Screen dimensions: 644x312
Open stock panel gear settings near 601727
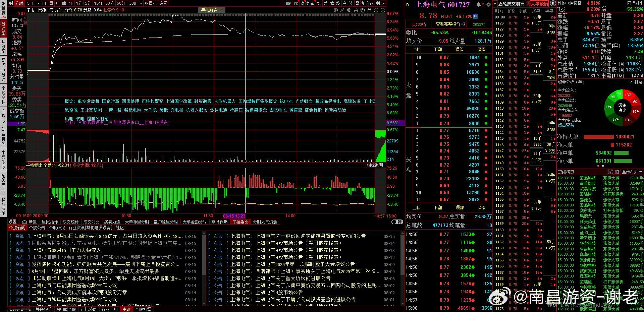coord(488,5)
